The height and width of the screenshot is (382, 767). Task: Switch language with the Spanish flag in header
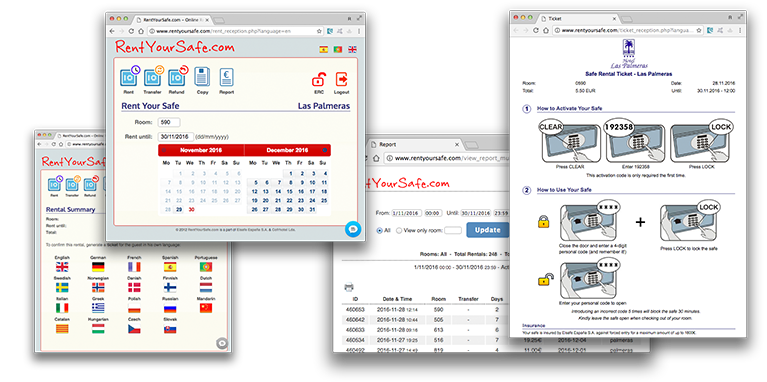pyautogui.click(x=323, y=49)
